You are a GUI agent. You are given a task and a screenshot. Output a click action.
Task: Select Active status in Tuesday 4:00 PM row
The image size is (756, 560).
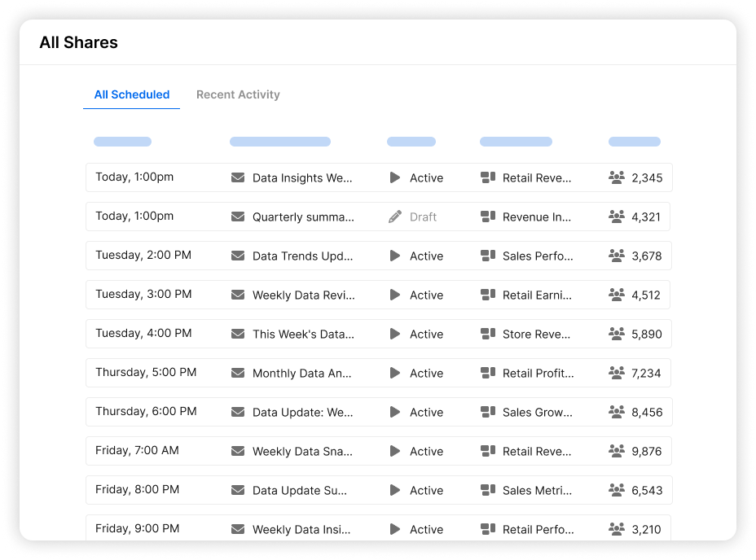click(x=426, y=334)
